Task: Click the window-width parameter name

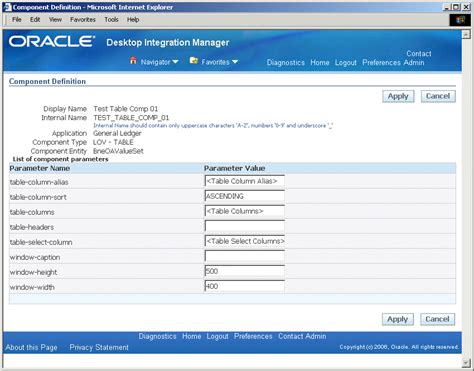Action: (32, 287)
